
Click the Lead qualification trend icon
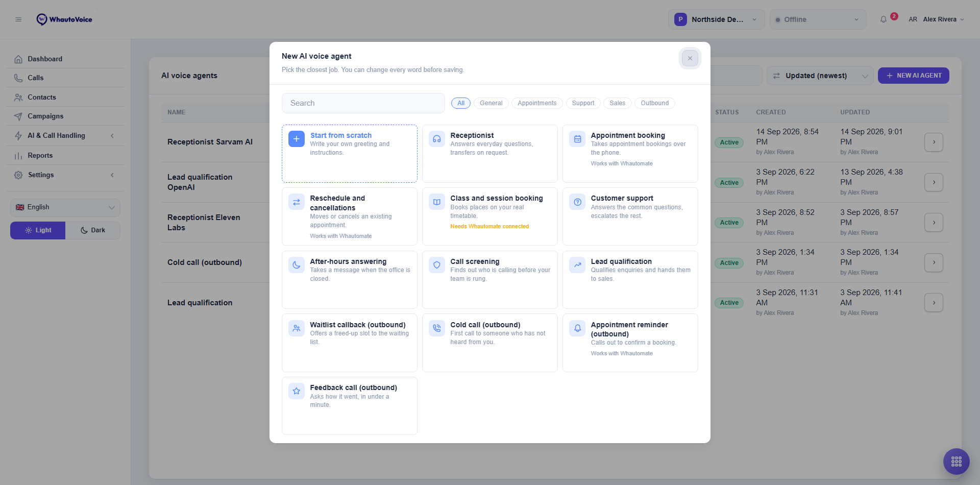point(577,265)
